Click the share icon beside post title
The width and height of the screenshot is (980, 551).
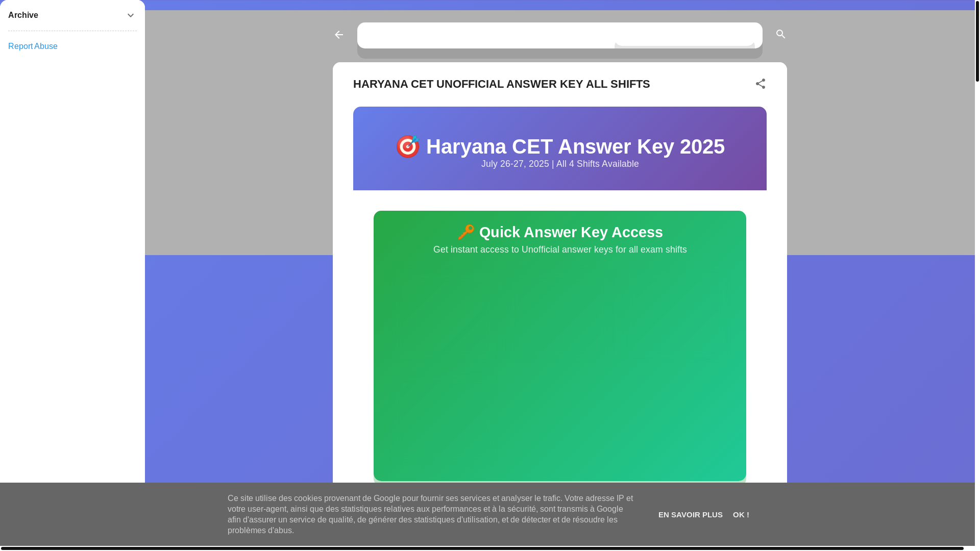pyautogui.click(x=760, y=84)
